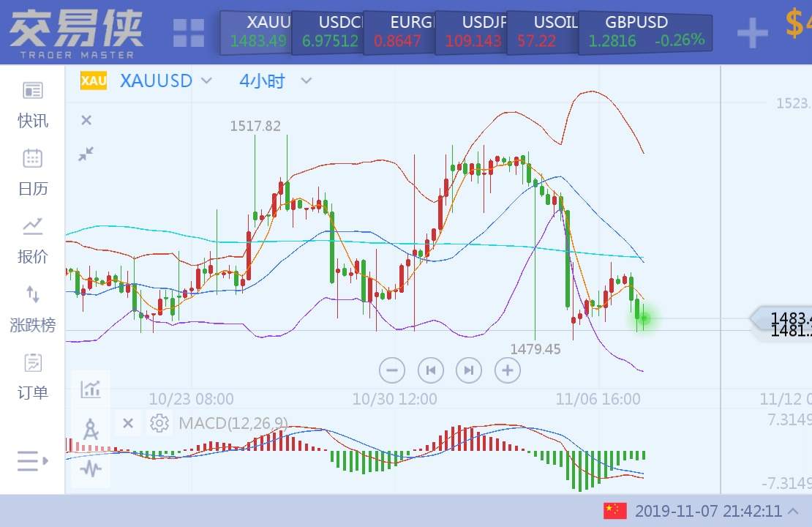Switch to the USOIL ticker tab
Screen dimensions: 812x527
point(549,32)
